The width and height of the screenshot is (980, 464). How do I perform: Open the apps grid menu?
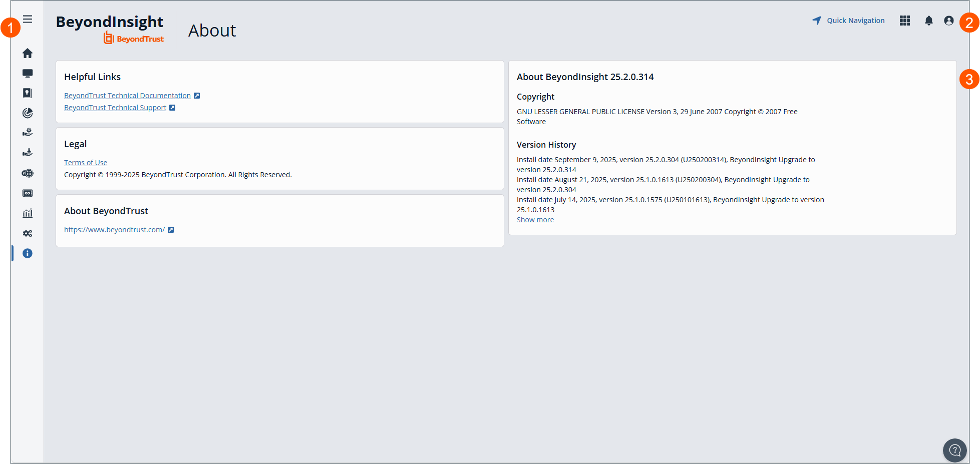click(x=905, y=21)
